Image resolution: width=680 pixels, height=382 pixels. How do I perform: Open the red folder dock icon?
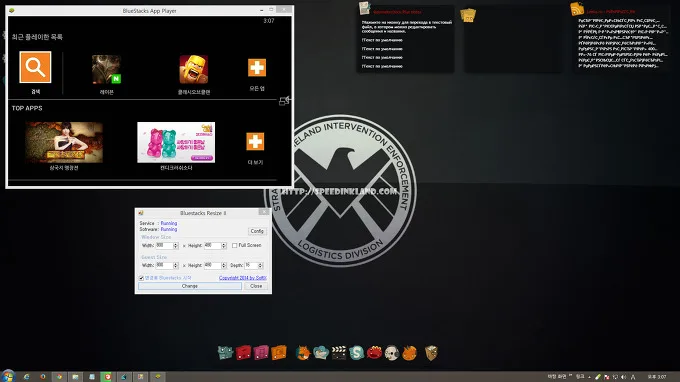[x=243, y=353]
